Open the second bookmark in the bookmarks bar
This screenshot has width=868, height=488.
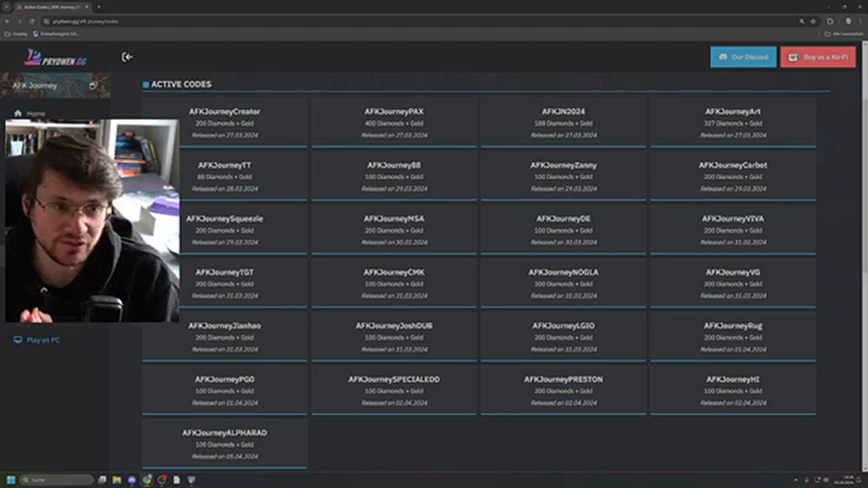[x=55, y=34]
